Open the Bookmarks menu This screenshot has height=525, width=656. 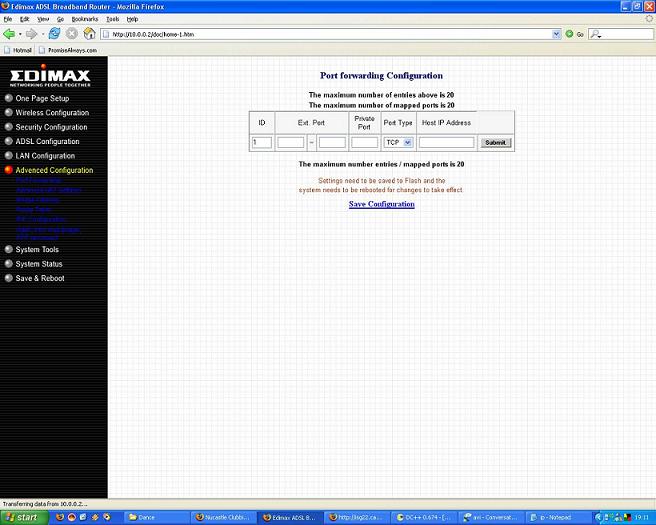click(x=84, y=19)
